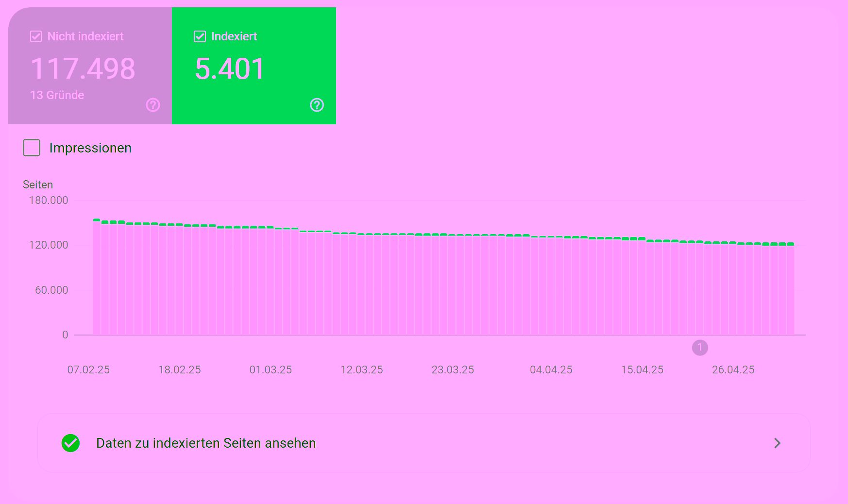Click the "1" annotation marker below the chart
848x504 pixels.
tap(699, 348)
